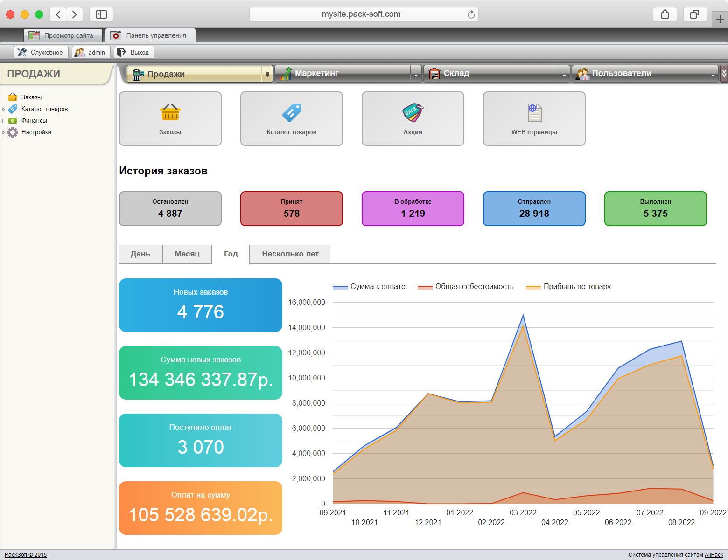Click money icon beside Финансы in sidebar
Screen dimensions: 728x560
[13, 120]
